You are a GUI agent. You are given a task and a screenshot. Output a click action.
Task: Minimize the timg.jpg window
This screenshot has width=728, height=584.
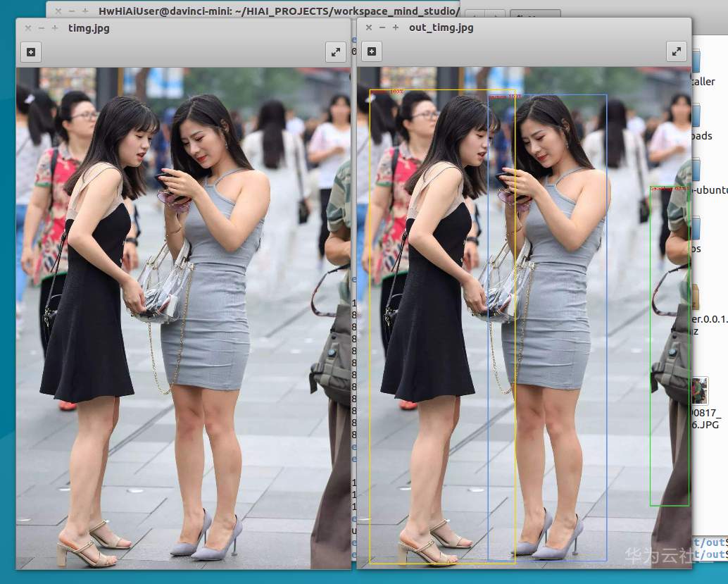coord(42,28)
